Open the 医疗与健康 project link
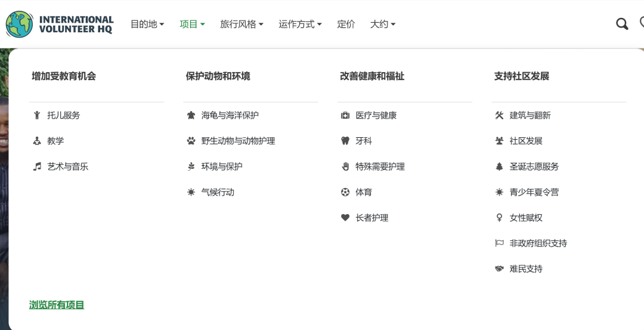The width and height of the screenshot is (644, 330). tap(376, 115)
